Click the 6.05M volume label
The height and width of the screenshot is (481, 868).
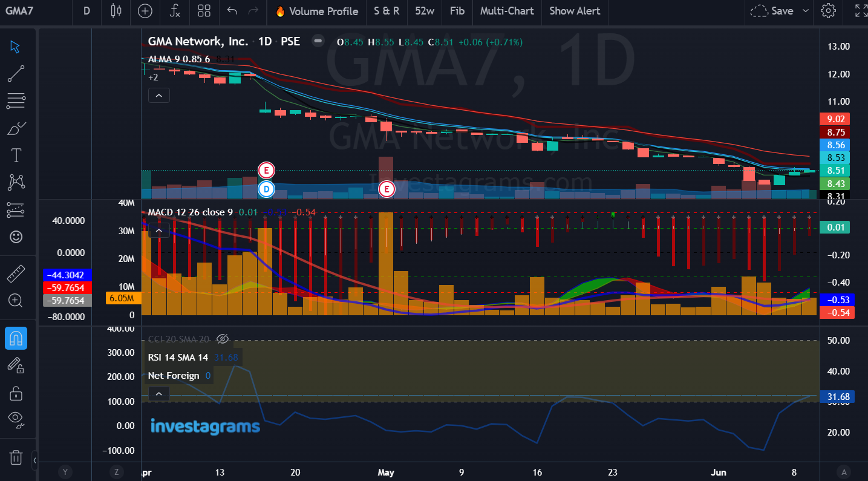click(123, 298)
